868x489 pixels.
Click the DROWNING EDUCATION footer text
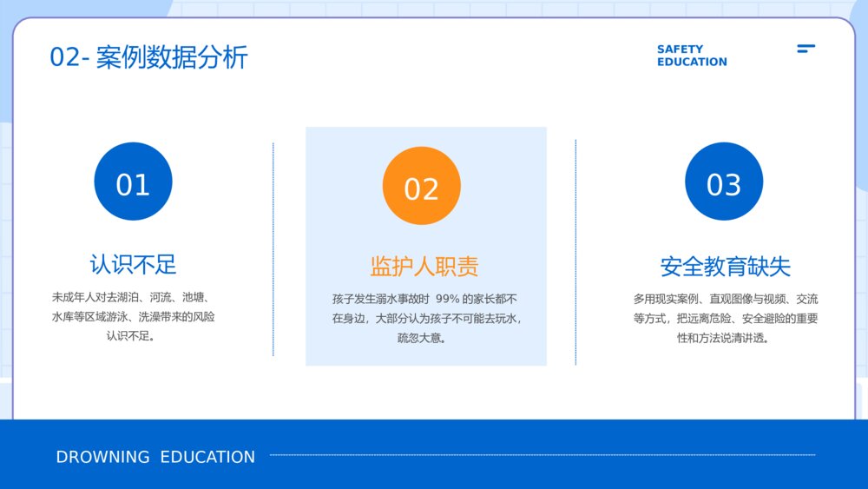(x=155, y=457)
